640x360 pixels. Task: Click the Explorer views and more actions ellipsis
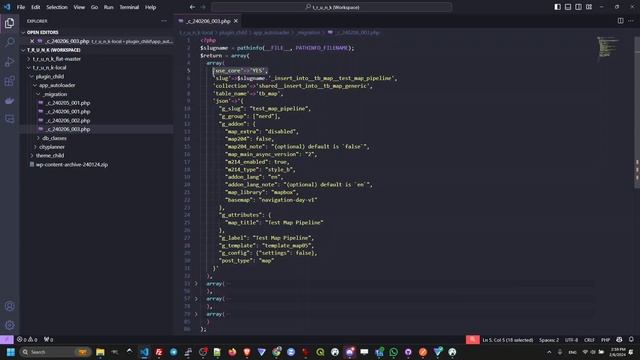164,21
